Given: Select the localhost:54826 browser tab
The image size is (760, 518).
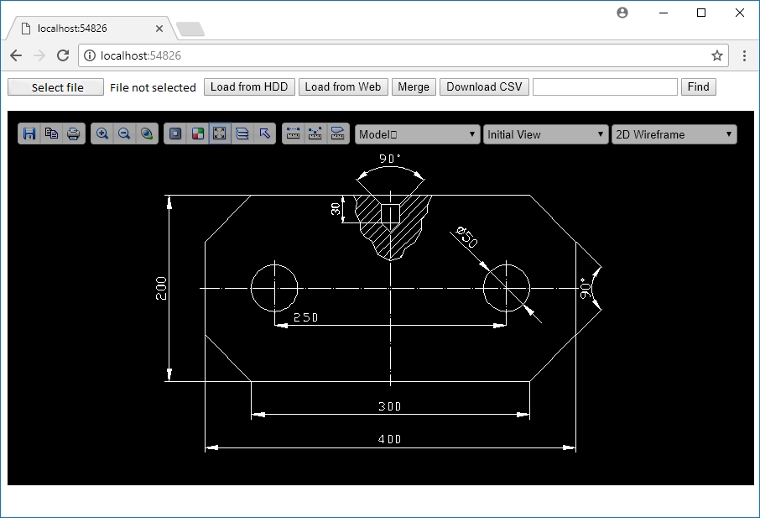Looking at the screenshot, I should tap(90, 28).
